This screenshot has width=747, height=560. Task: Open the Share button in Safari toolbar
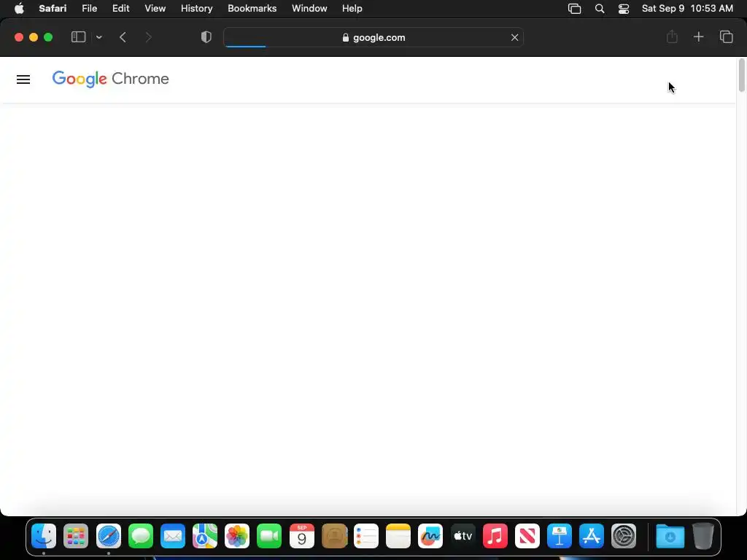click(672, 36)
